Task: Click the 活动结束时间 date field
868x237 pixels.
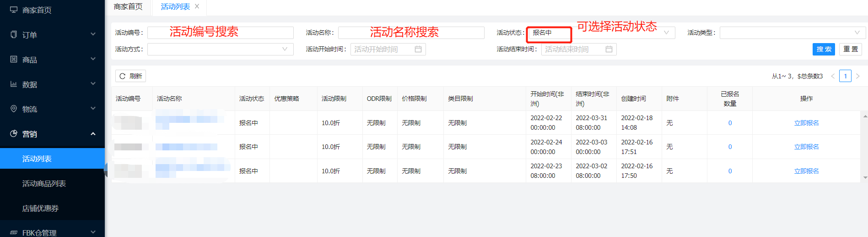Action: pyautogui.click(x=579, y=49)
